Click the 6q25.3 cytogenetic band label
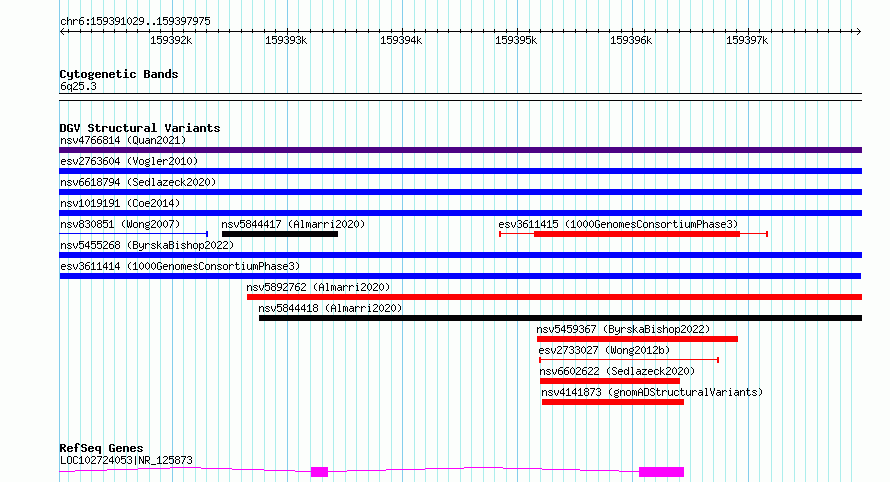The height and width of the screenshot is (482, 890). click(x=78, y=86)
